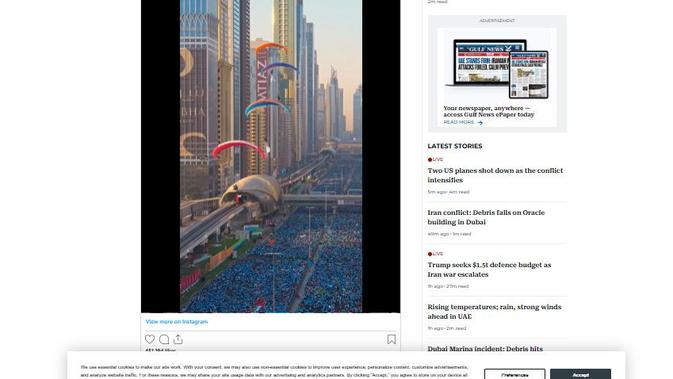Open 'Debris falls on Oracle building' story

pyautogui.click(x=486, y=217)
